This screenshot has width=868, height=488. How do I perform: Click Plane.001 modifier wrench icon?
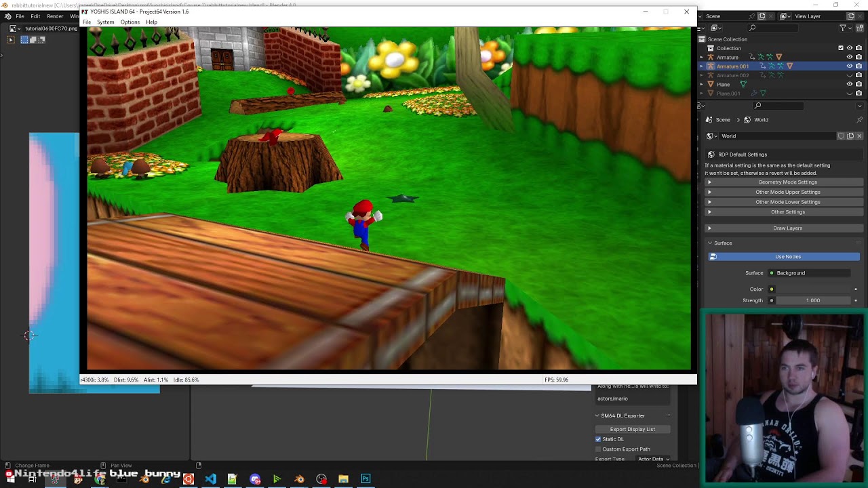pyautogui.click(x=753, y=93)
